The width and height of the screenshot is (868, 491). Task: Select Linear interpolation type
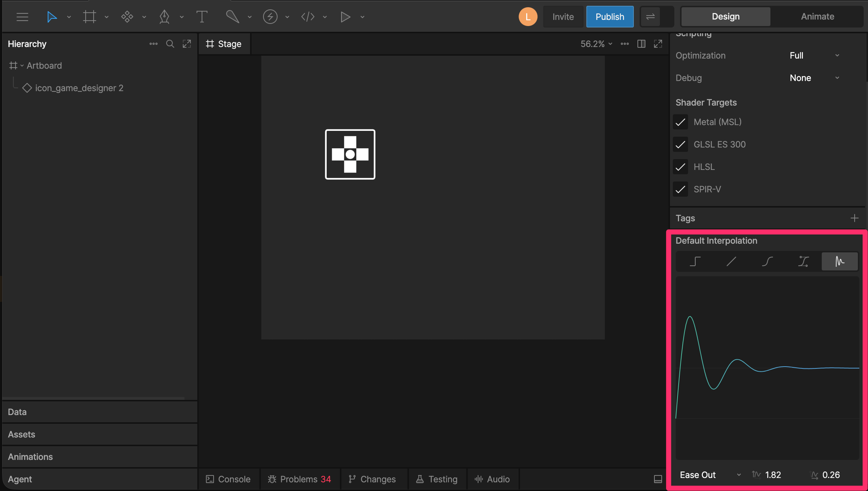pos(731,261)
